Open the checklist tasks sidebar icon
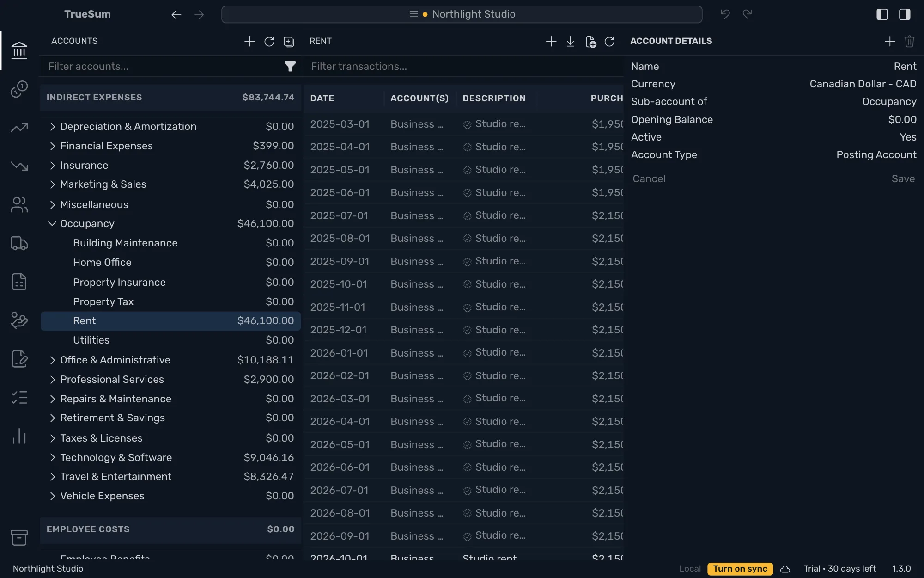Viewport: 924px width, 578px height. [x=19, y=397]
